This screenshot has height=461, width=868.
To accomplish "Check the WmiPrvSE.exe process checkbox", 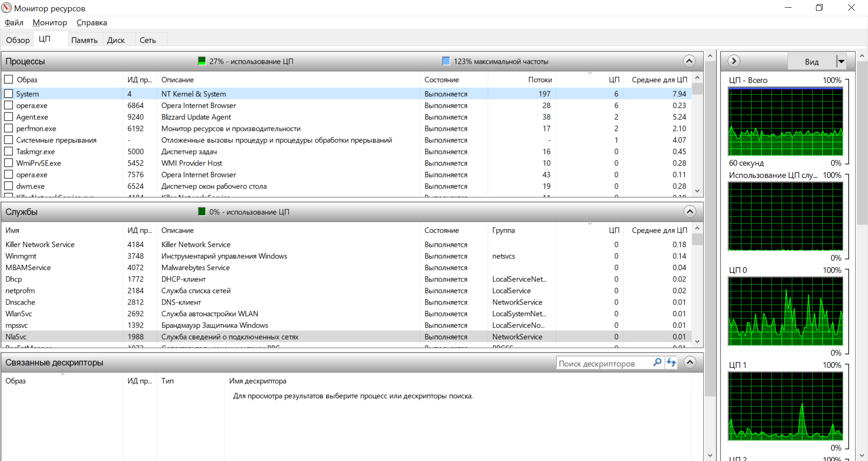I will tap(9, 163).
